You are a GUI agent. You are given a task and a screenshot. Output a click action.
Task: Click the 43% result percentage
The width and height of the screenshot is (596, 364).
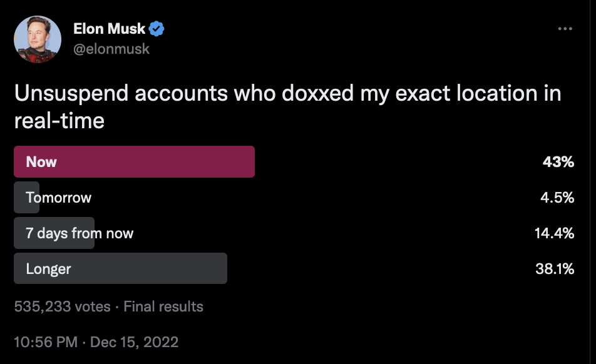[x=558, y=162]
